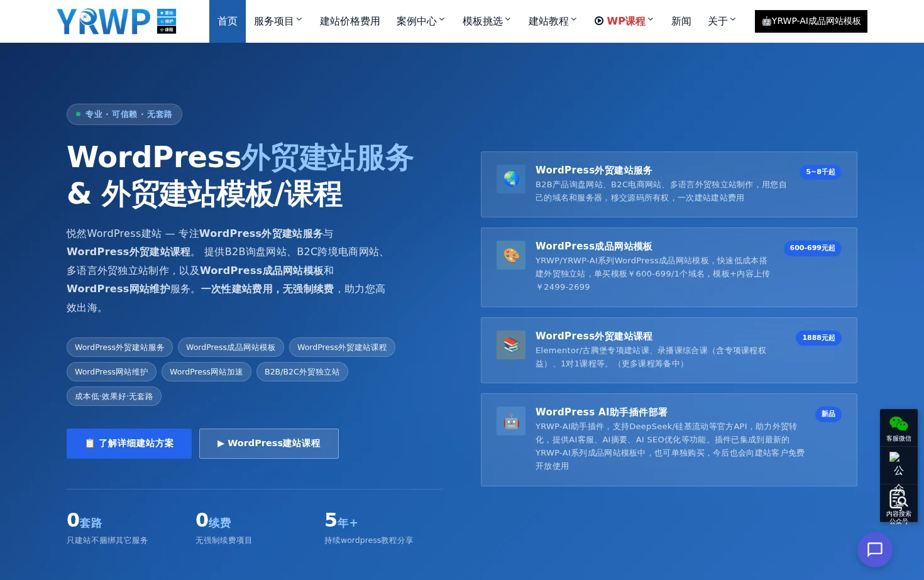
Task: Select the WordPress网站维护 tag pill
Action: pos(111,372)
